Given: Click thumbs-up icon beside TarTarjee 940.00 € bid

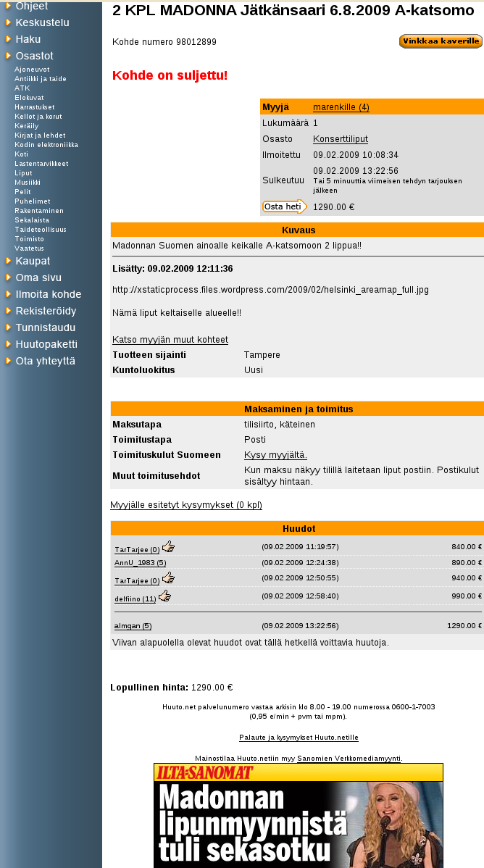Looking at the screenshot, I should [x=168, y=578].
